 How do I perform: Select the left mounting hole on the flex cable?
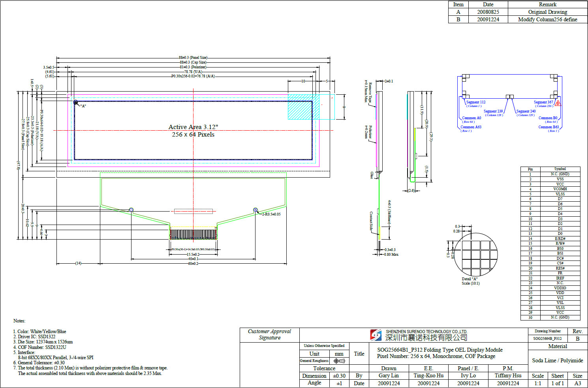click(x=132, y=210)
